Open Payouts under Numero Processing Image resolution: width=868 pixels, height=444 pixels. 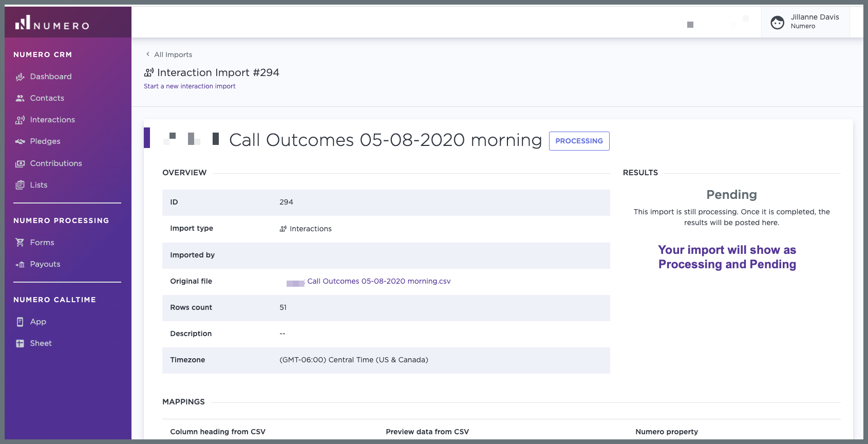click(x=45, y=264)
